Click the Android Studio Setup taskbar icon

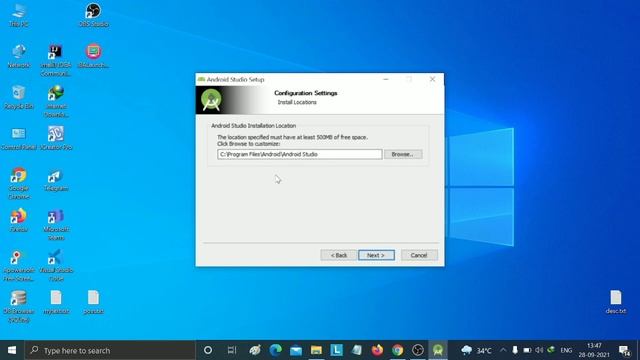[438, 350]
